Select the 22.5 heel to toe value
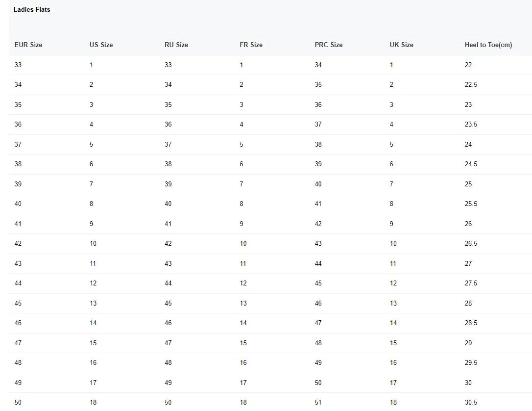Image resolution: width=532 pixels, height=411 pixels. (x=471, y=84)
